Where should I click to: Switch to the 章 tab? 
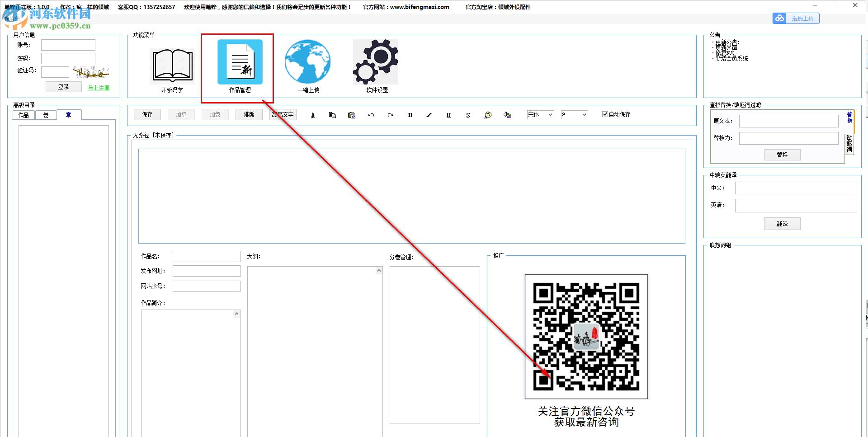pos(69,115)
